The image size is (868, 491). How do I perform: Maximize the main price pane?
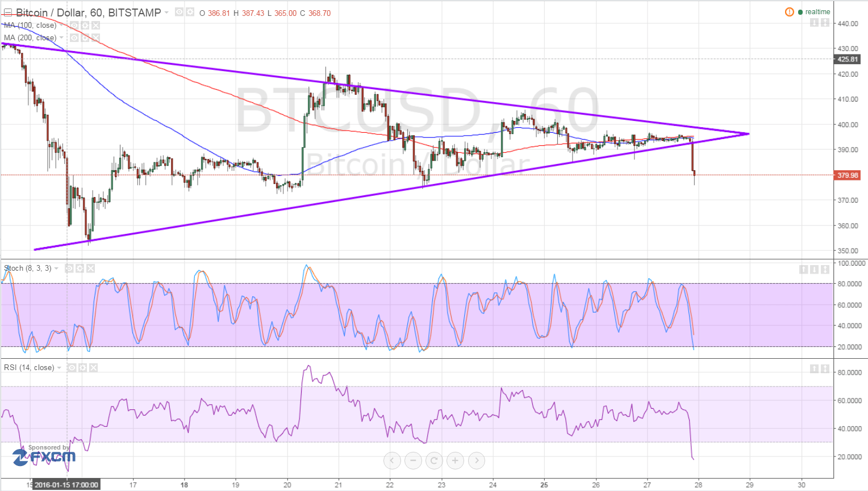(825, 23)
